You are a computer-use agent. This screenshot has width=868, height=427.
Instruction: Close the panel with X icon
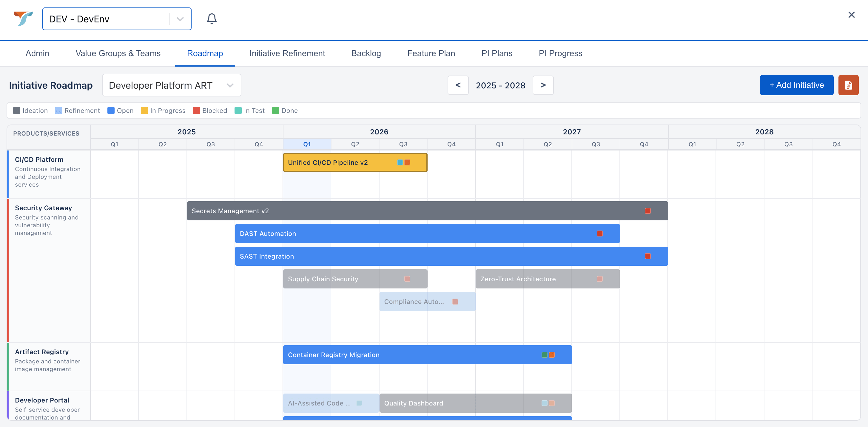[851, 15]
